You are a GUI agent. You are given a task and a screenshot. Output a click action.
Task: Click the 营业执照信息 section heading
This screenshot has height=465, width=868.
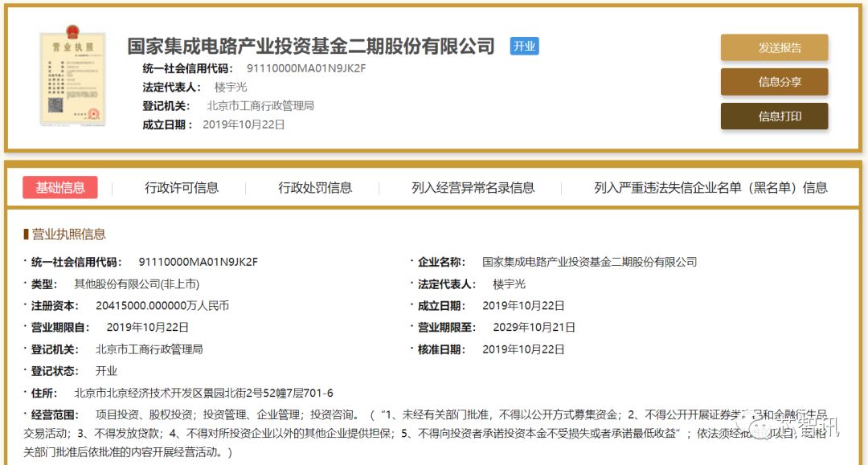tap(68, 234)
